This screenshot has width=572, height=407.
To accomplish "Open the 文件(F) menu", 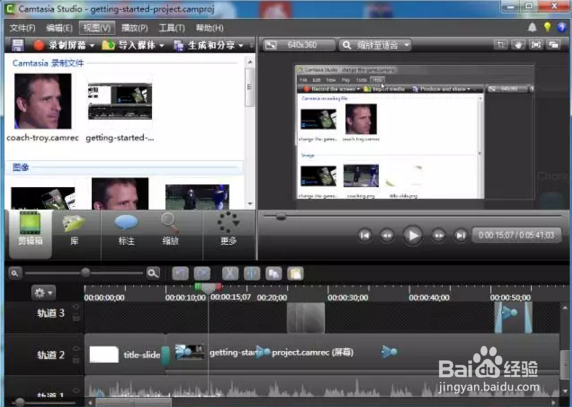I will coord(22,28).
